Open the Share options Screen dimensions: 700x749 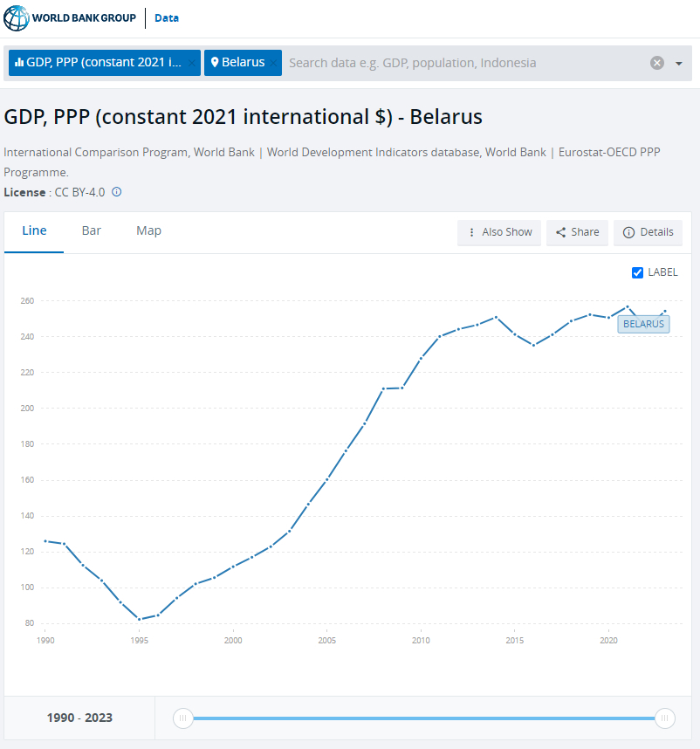[x=577, y=232]
